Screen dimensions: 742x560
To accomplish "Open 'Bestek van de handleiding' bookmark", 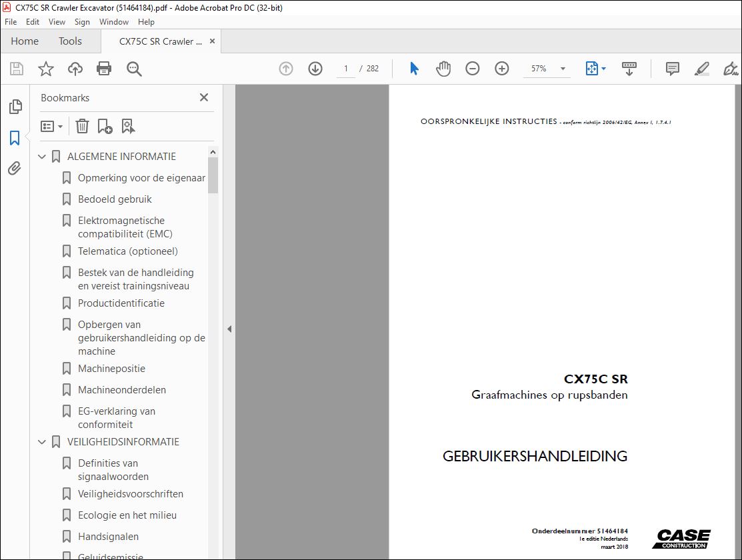I will tap(136, 279).
